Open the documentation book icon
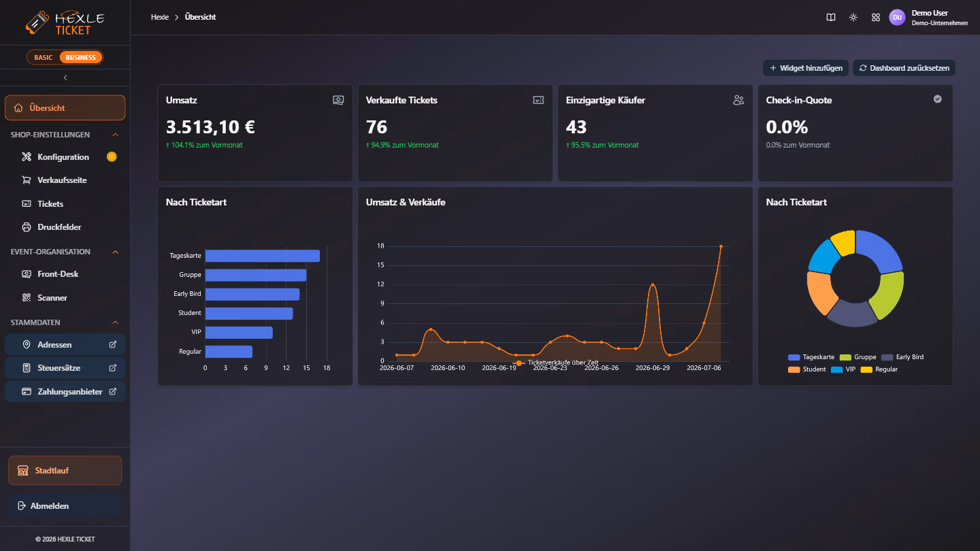This screenshot has width=980, height=551. point(830,18)
